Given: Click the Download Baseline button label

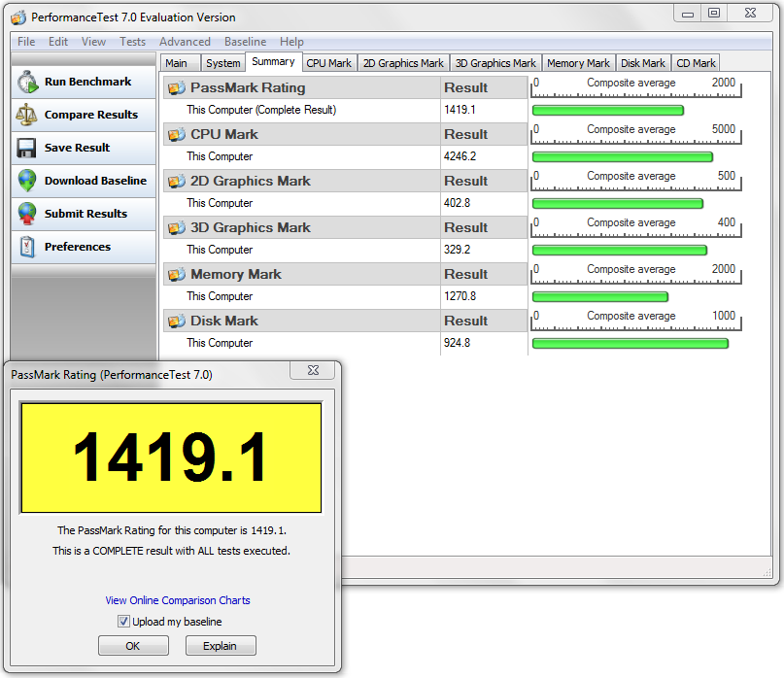Looking at the screenshot, I should pos(95,181).
